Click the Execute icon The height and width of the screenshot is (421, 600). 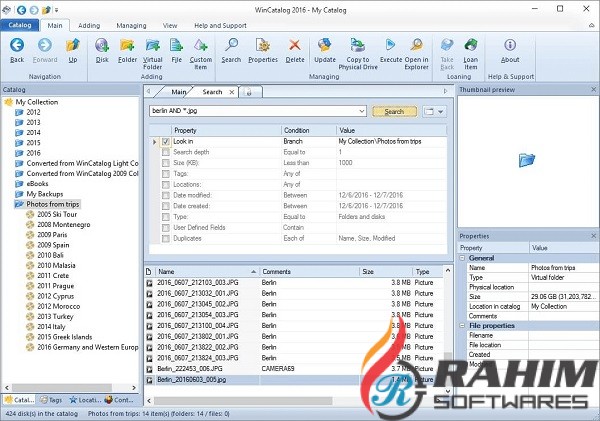click(x=391, y=46)
